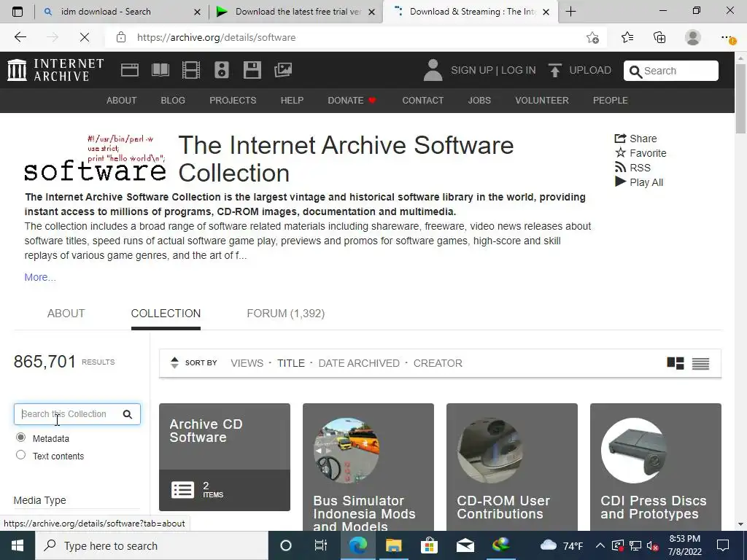Open Task View on taskbar
Viewport: 747px width, 560px height.
(x=321, y=545)
